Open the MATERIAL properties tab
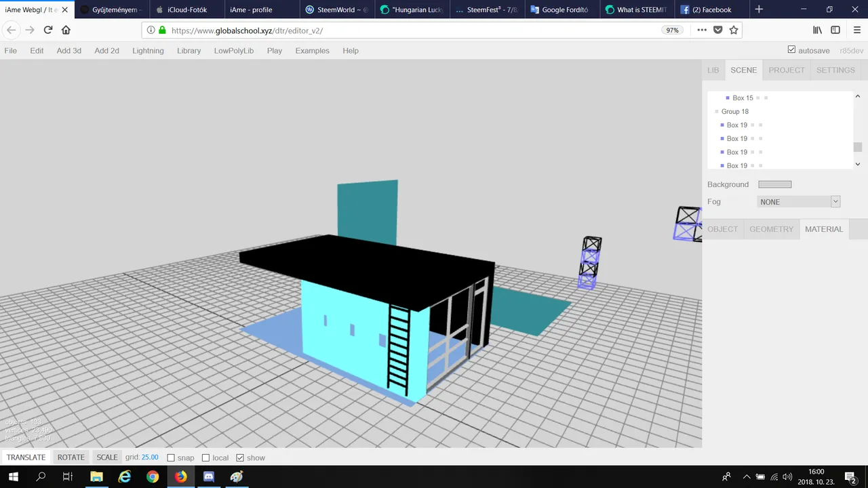Screen dimensions: 868x488 [x=824, y=229]
